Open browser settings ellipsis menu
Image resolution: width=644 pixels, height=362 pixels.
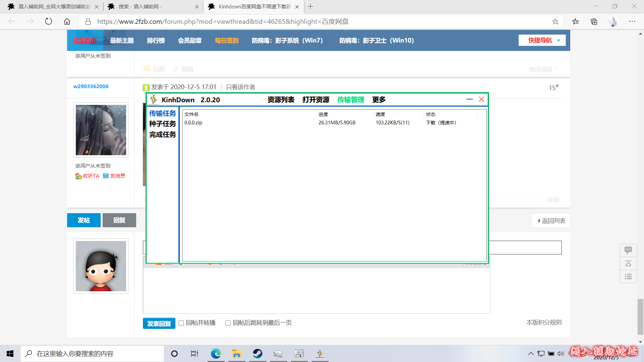[x=632, y=21]
